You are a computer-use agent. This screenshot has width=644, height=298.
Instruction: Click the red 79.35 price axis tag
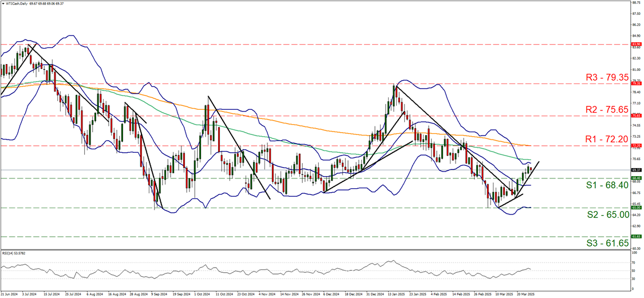[635, 83]
